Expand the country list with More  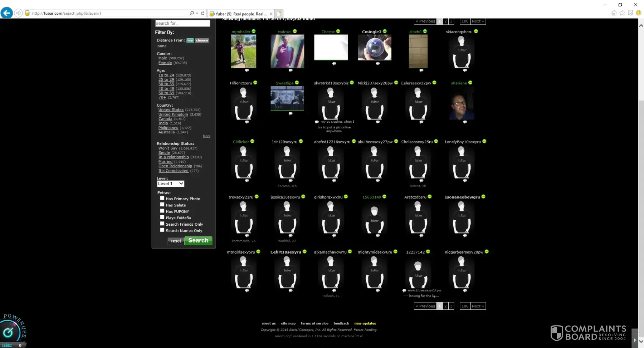(206, 136)
